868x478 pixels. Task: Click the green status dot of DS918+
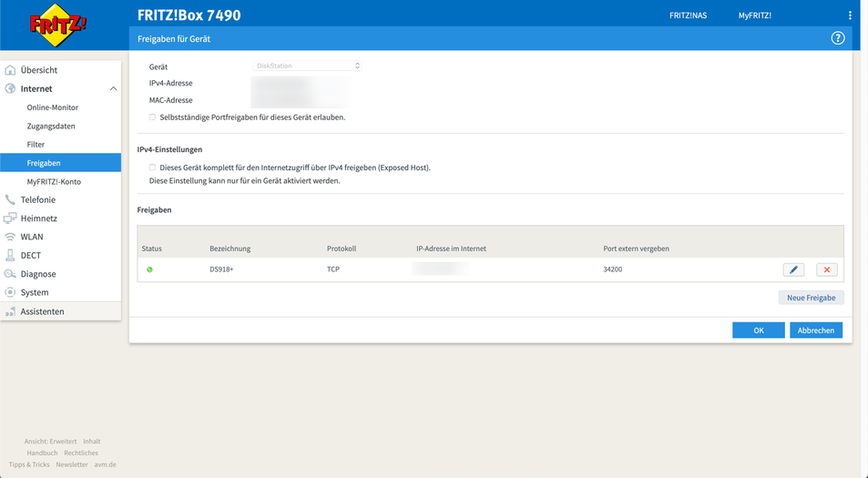[x=149, y=270]
